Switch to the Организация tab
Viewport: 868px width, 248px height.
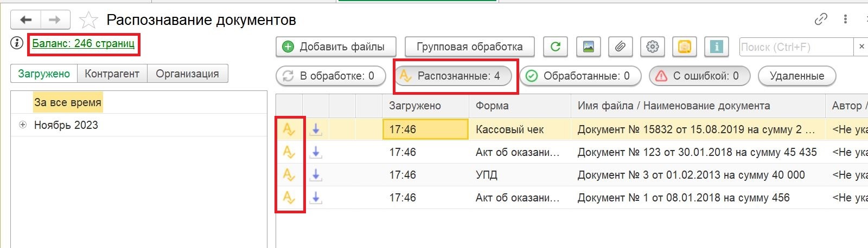pyautogui.click(x=187, y=74)
